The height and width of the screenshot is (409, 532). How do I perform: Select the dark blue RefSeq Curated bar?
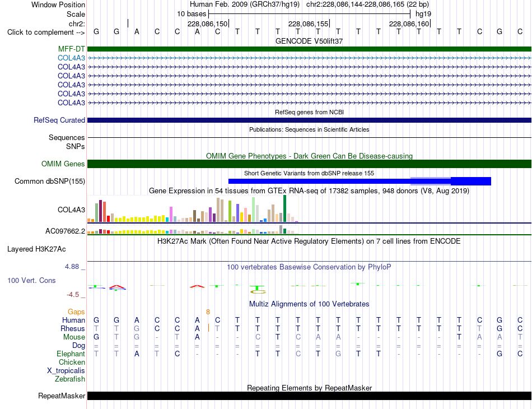tap(309, 120)
